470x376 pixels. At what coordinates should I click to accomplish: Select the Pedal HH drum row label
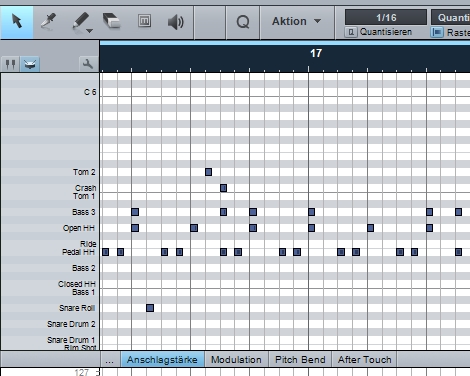coord(78,252)
